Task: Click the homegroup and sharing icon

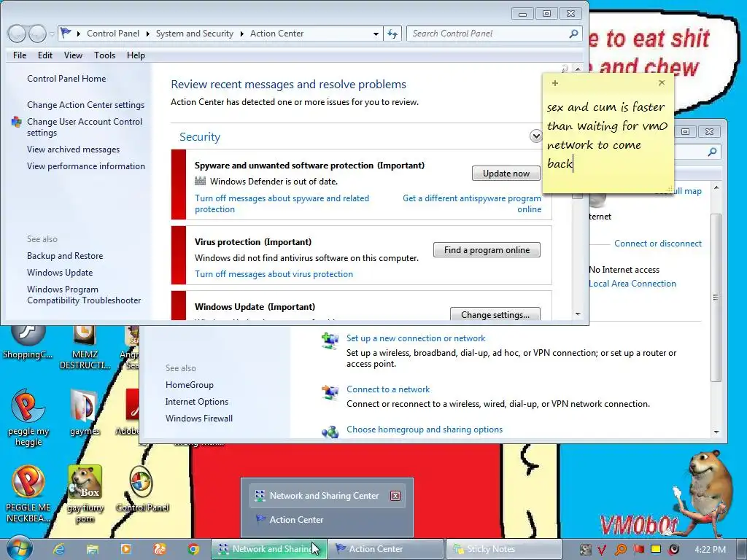Action: tap(330, 432)
